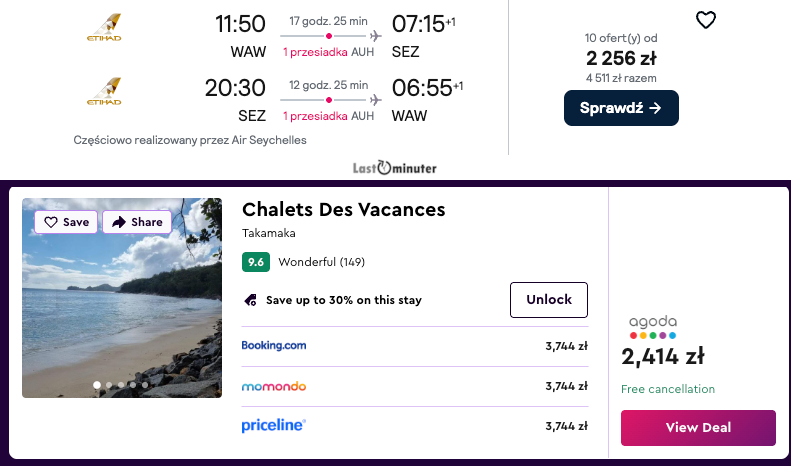Open the priceline price offer
Image resolution: width=791 pixels, height=466 pixels.
click(x=274, y=426)
